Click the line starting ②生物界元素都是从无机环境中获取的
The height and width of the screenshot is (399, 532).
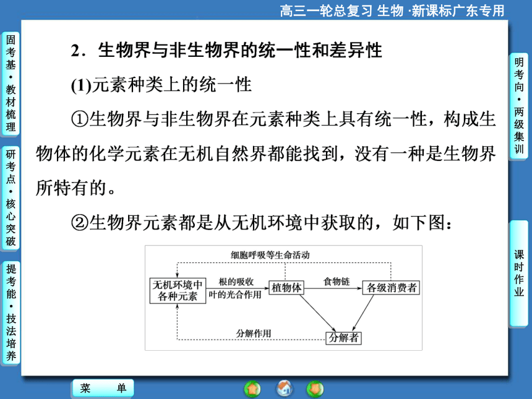click(262, 223)
